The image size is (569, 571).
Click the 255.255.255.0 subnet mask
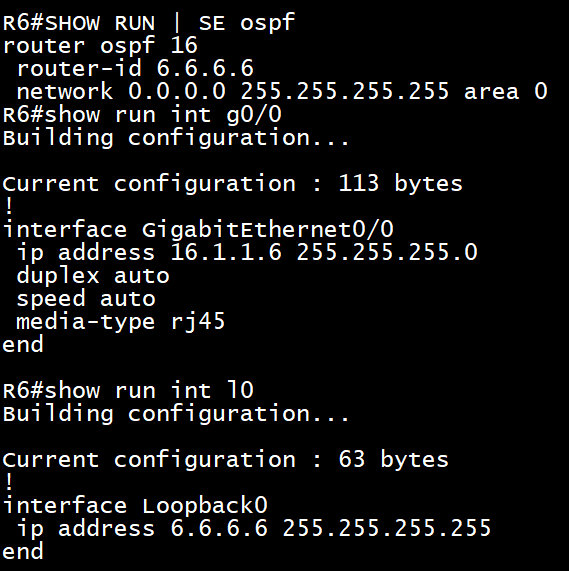[387, 252]
